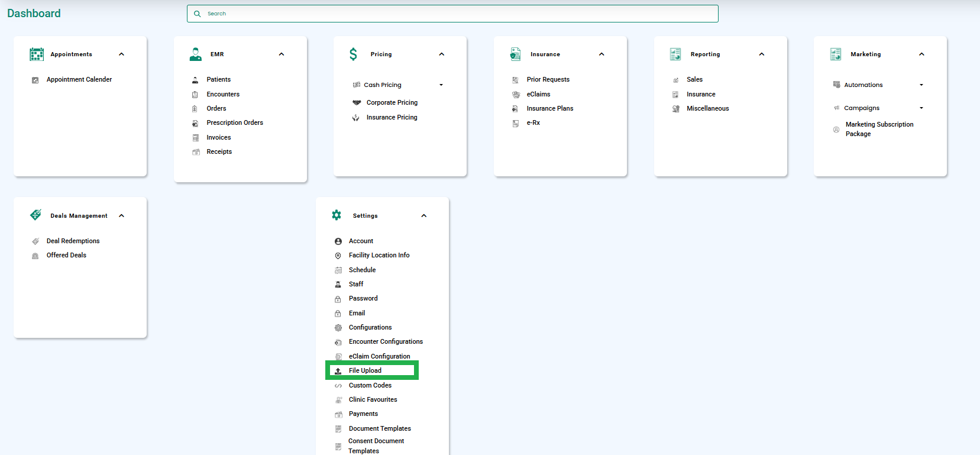This screenshot has width=980, height=455.
Task: Click the dashboard search field
Action: coord(452,14)
